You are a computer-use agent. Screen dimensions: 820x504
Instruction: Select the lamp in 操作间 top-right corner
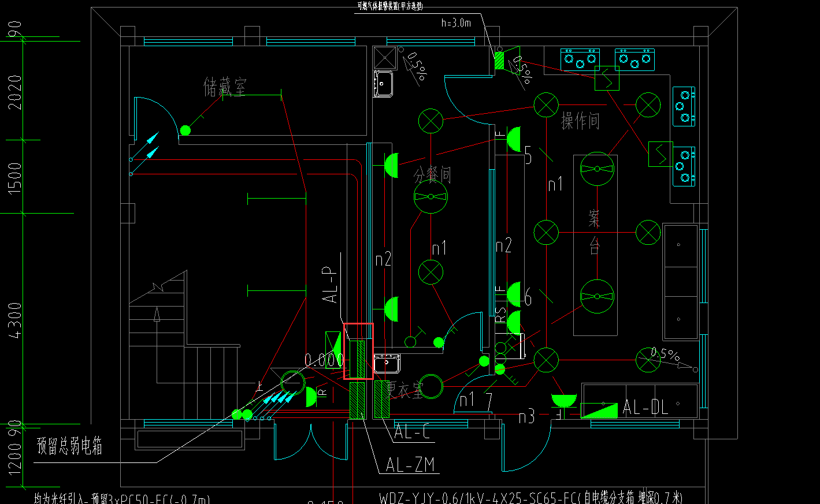(x=648, y=105)
